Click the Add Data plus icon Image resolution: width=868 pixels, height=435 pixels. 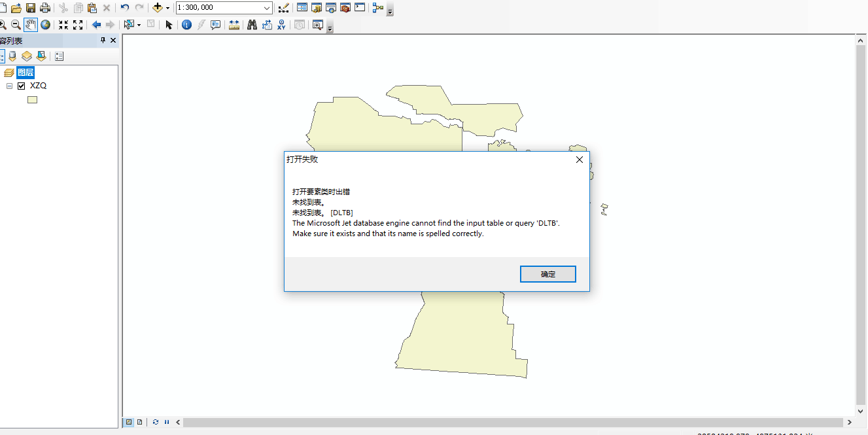point(157,8)
